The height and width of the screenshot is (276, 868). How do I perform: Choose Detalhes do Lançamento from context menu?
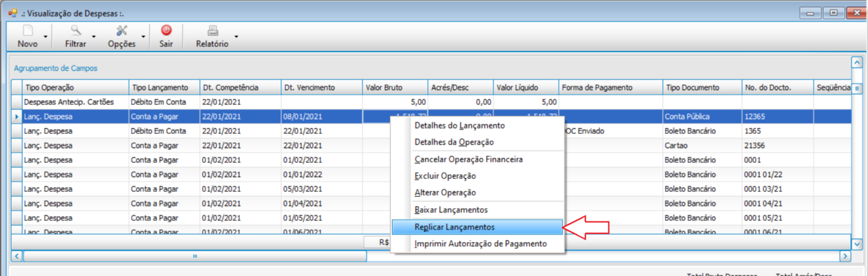[x=478, y=126]
